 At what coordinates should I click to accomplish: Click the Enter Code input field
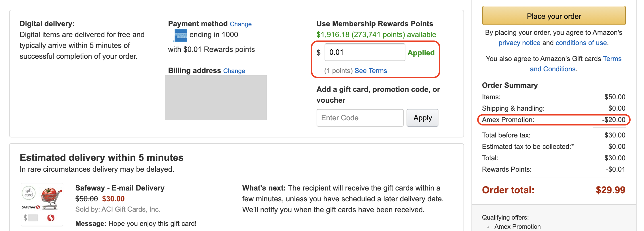[360, 118]
